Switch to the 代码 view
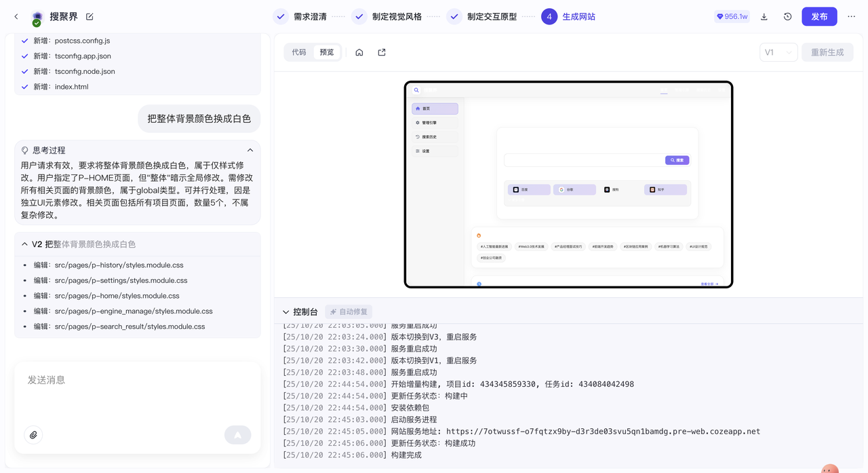The image size is (868, 473). [299, 52]
